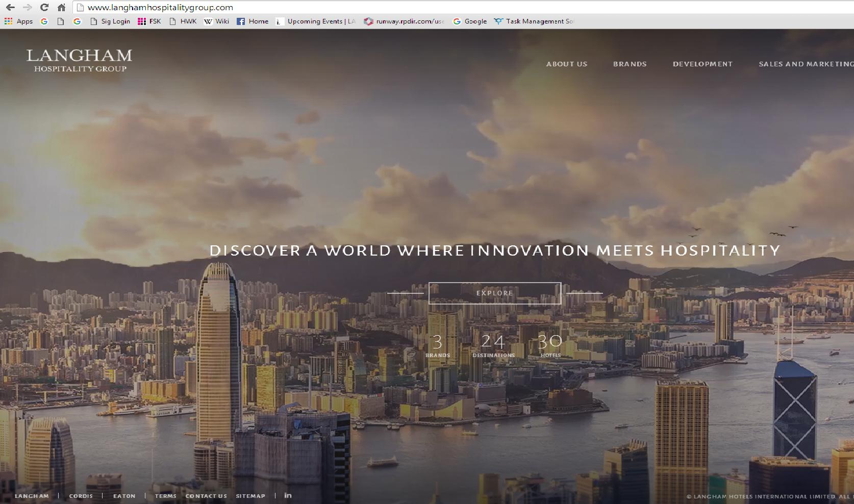Image resolution: width=854 pixels, height=504 pixels.
Task: Go to the browser home page icon
Action: pos(61,7)
